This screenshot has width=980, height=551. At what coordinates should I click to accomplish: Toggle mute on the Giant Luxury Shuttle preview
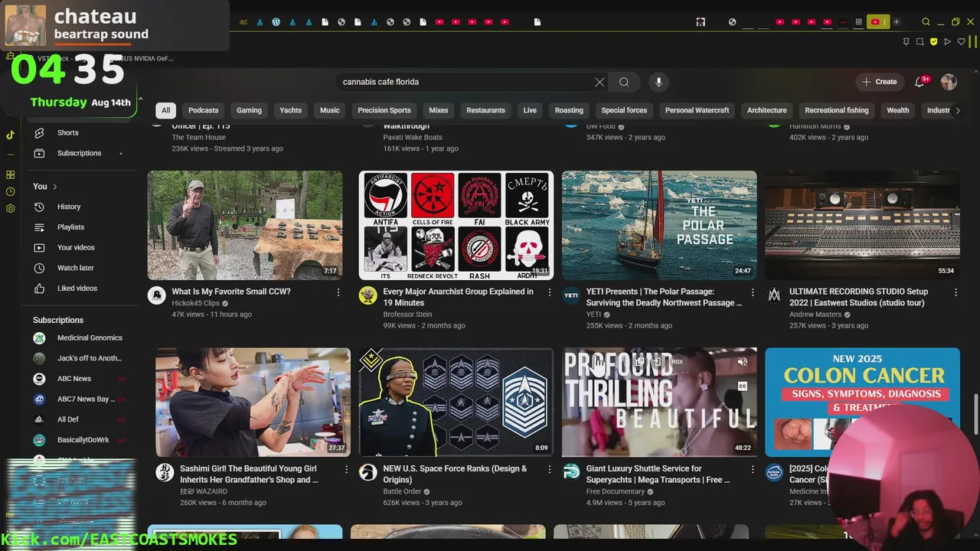click(742, 362)
